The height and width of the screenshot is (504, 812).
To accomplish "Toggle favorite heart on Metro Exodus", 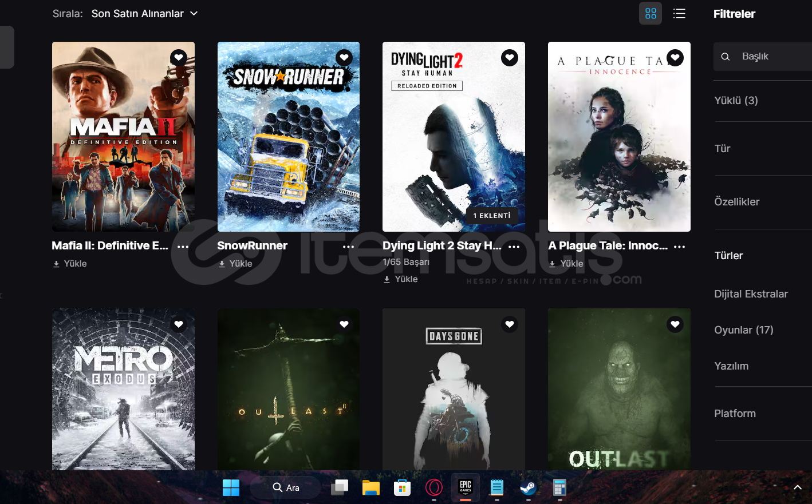I will (x=179, y=324).
